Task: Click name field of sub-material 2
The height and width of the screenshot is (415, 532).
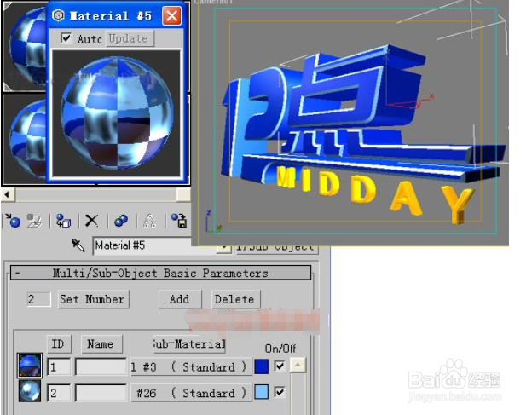Action: [101, 393]
